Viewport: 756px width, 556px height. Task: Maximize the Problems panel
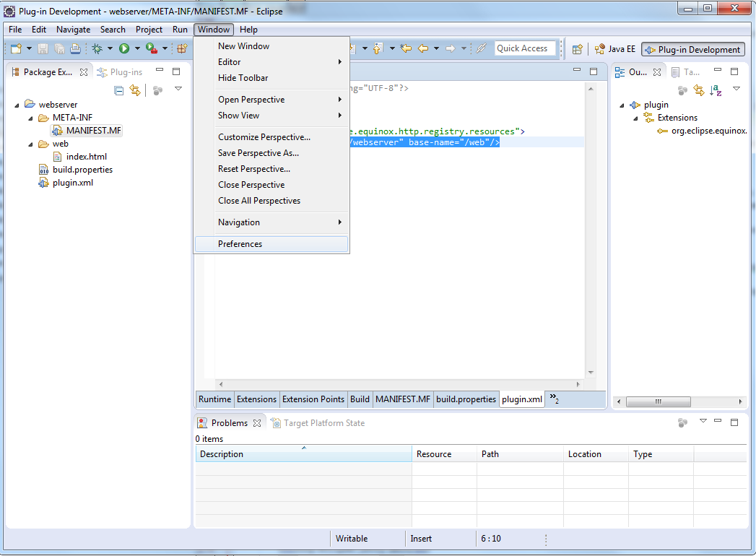[734, 422]
